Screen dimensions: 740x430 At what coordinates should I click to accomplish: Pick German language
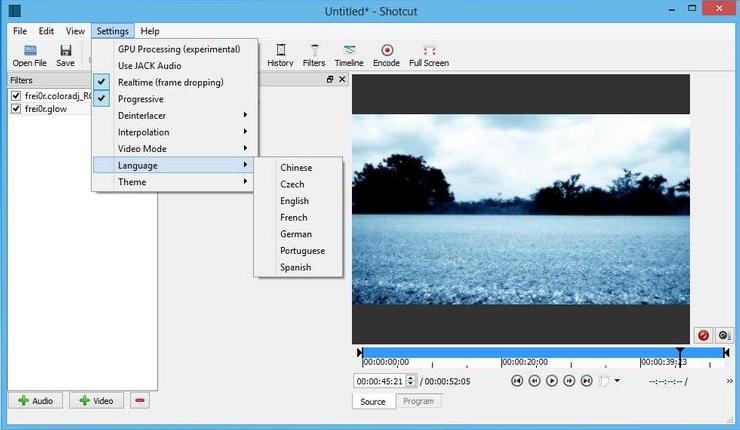tap(298, 234)
